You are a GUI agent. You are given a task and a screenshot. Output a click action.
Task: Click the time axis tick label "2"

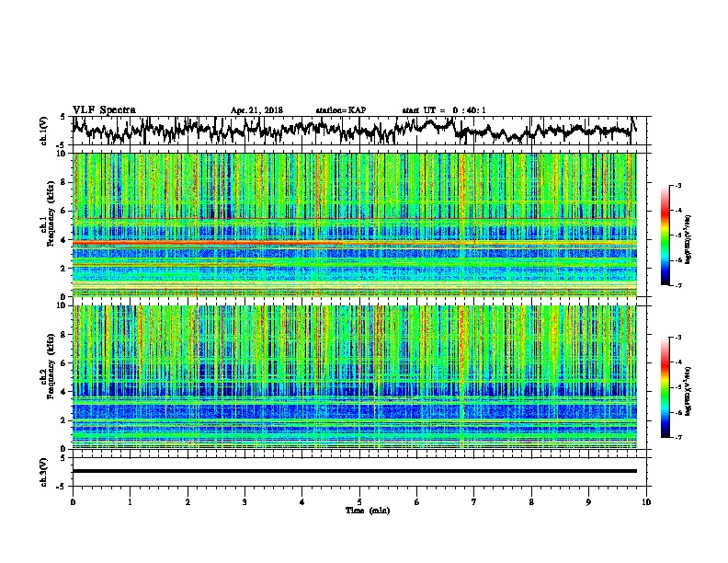(x=188, y=502)
